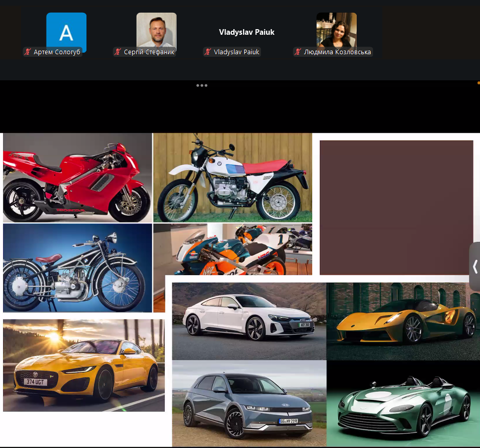
Task: Select Людмила Козловська's video thumbnail
Action: pos(336,30)
